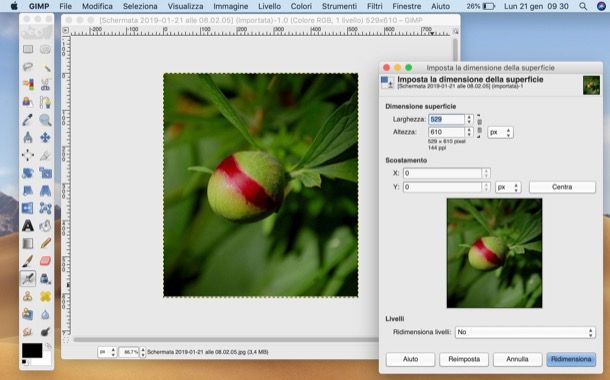Select the Bucket Fill tool
610x380 pixels.
tap(45, 226)
